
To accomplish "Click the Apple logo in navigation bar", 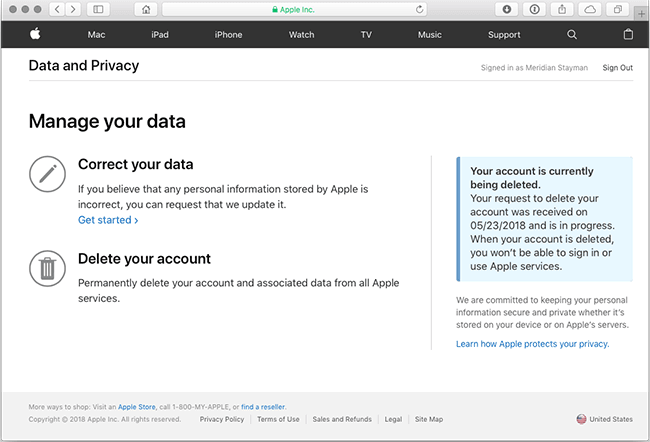I will point(35,34).
